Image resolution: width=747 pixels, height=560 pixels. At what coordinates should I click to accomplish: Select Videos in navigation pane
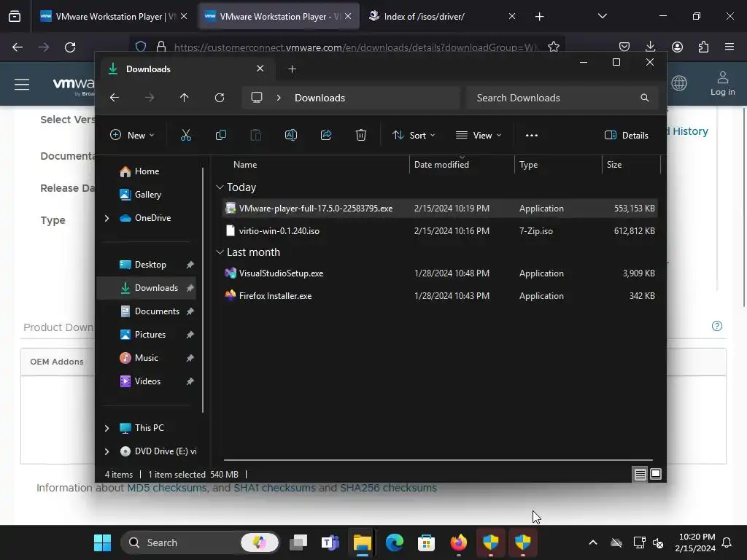147,381
